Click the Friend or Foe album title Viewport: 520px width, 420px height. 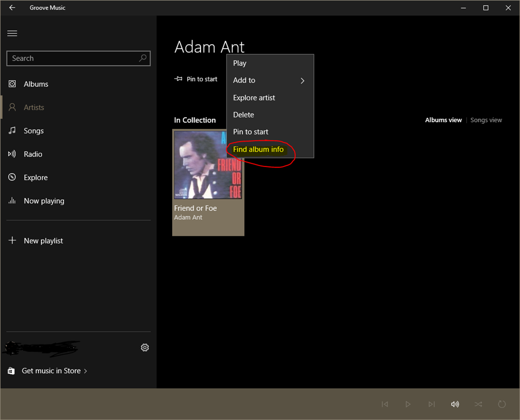point(196,208)
